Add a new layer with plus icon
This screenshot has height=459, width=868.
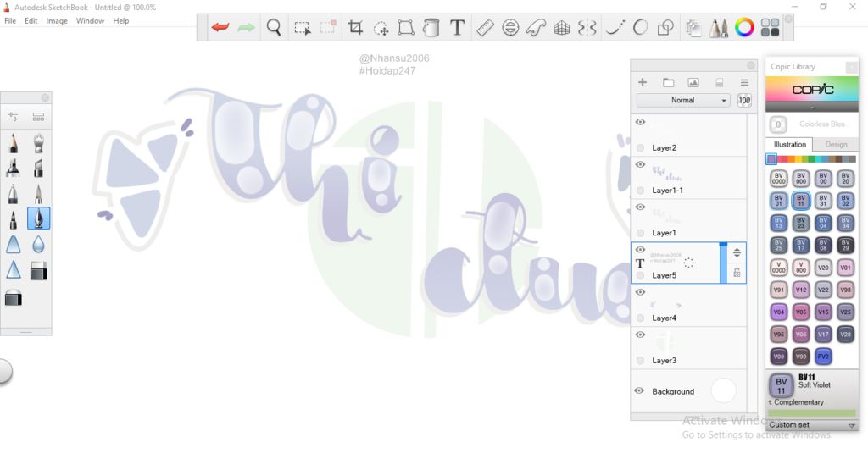[643, 82]
